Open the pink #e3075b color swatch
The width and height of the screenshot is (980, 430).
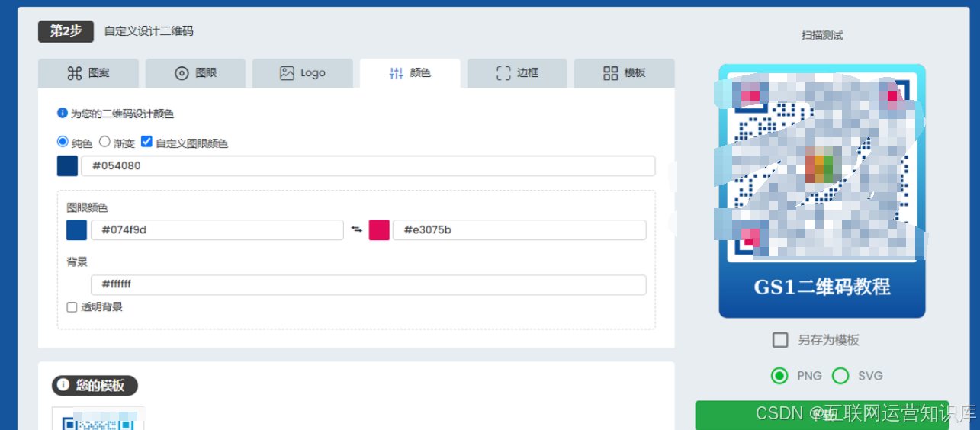coord(379,230)
